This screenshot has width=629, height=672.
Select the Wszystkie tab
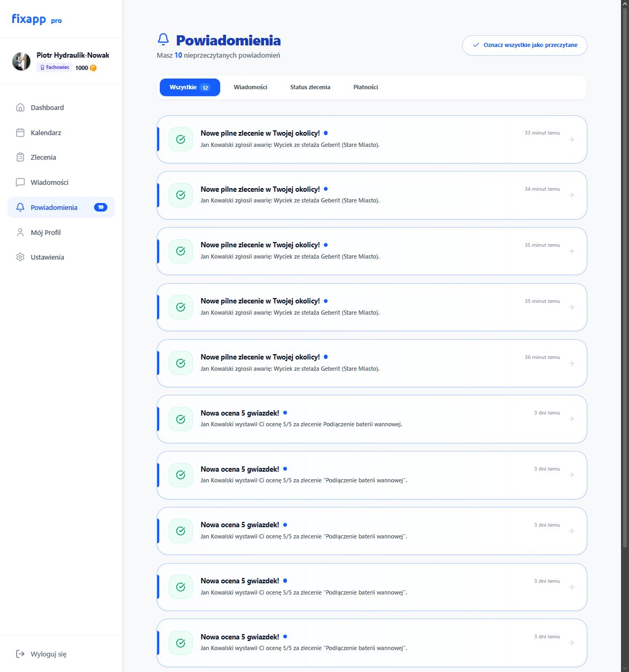(190, 87)
